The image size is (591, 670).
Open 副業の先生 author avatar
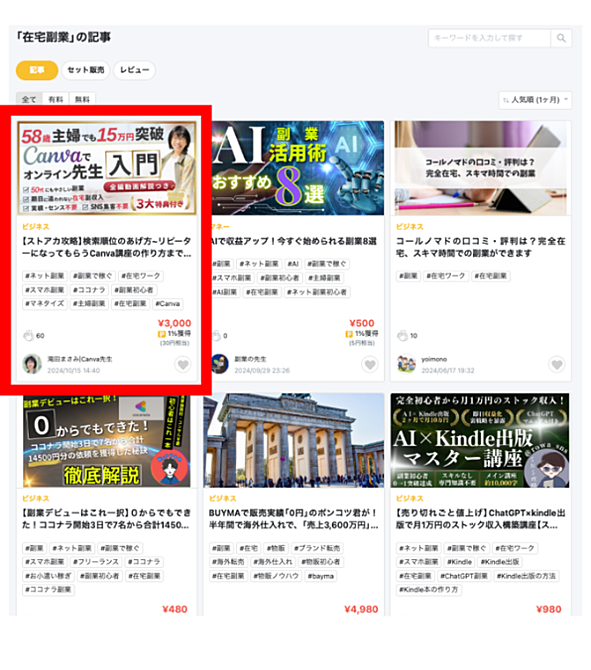(220, 364)
